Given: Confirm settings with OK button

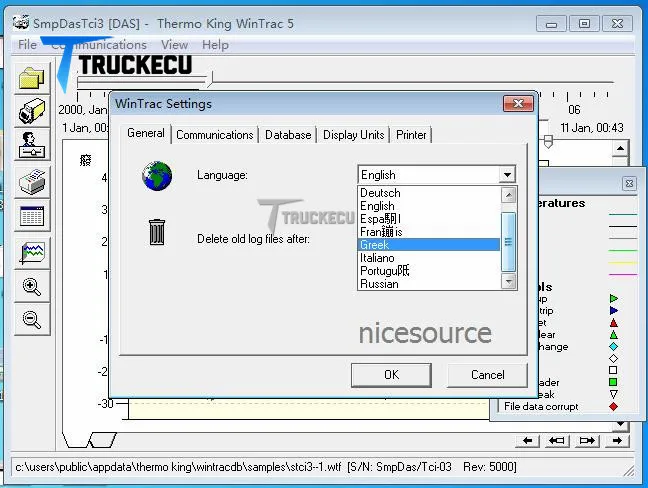Looking at the screenshot, I should point(391,375).
